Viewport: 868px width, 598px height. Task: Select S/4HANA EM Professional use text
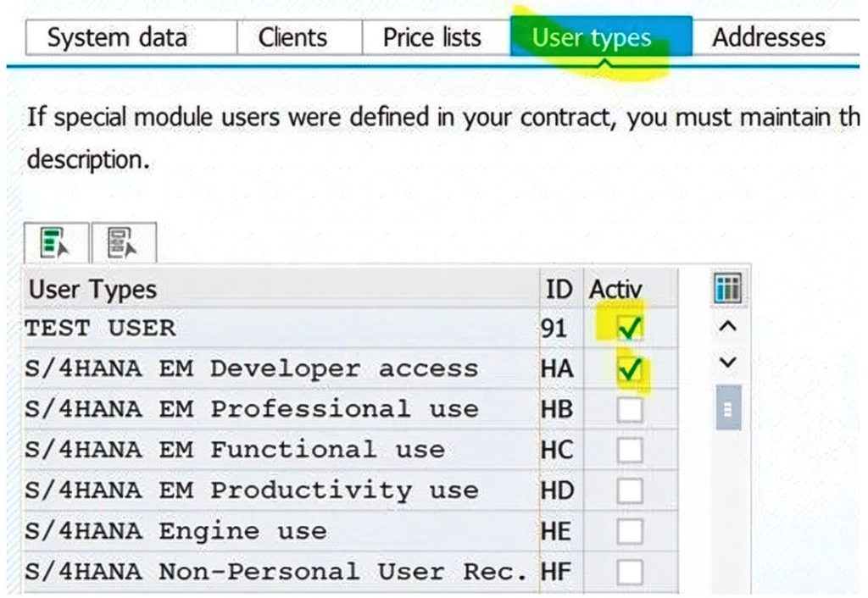[x=251, y=410]
